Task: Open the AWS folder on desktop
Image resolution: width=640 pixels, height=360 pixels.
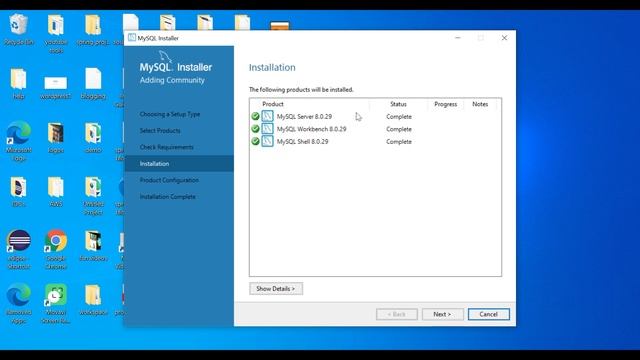Action: tap(56, 192)
